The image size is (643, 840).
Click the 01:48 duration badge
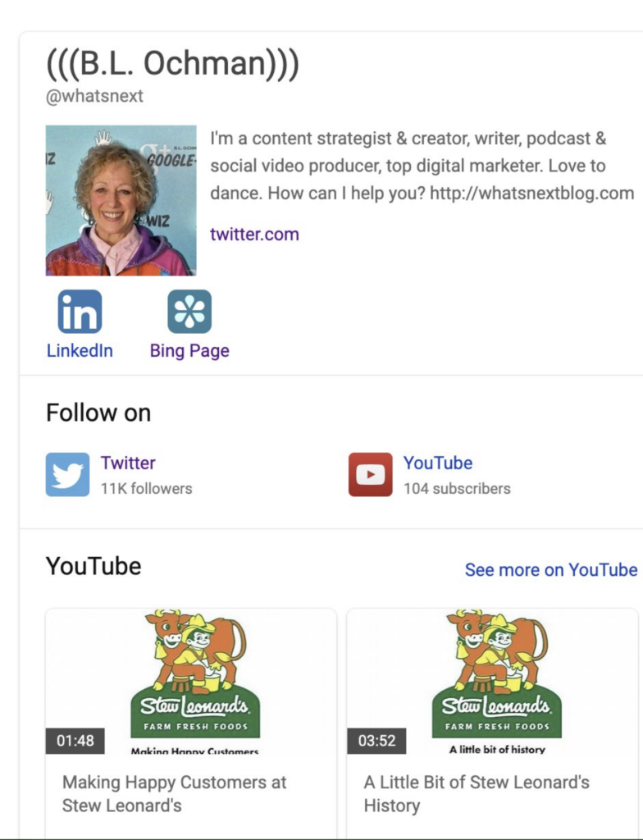[x=75, y=741]
